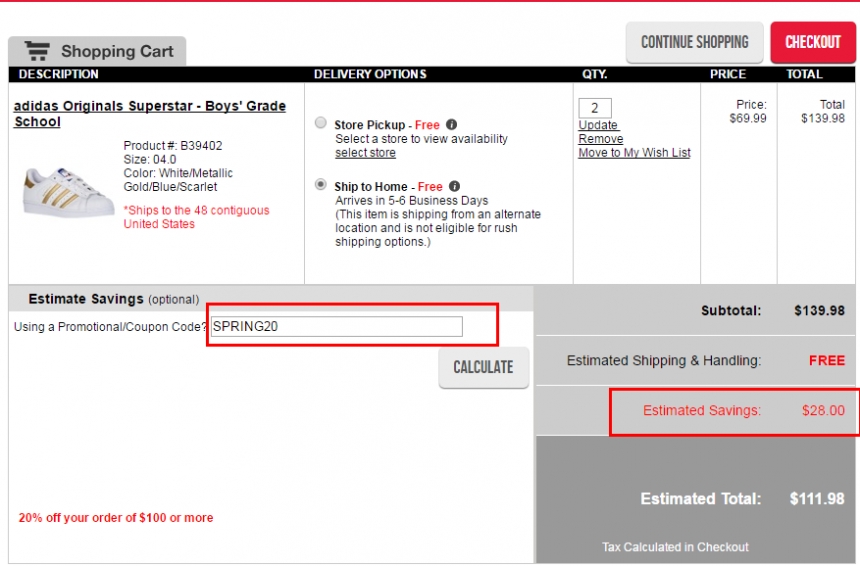Click the shopping cart icon
The height and width of the screenshot is (566, 860).
tap(37, 51)
